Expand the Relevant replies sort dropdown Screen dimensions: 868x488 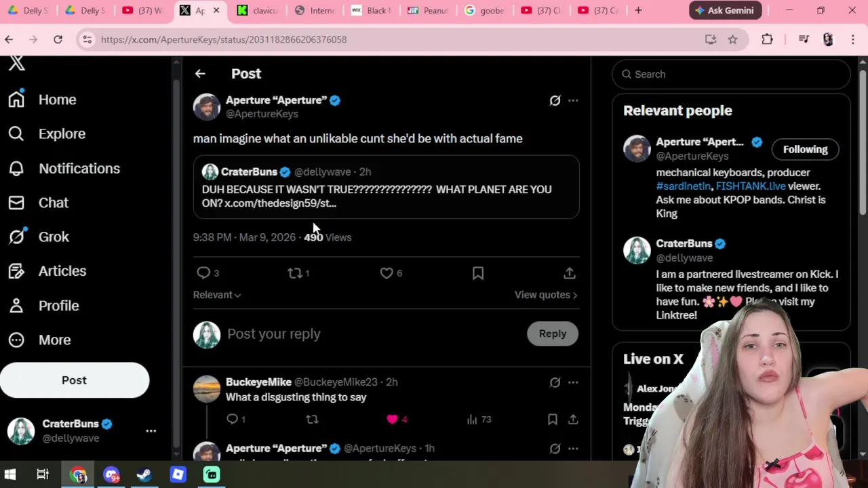pos(217,295)
